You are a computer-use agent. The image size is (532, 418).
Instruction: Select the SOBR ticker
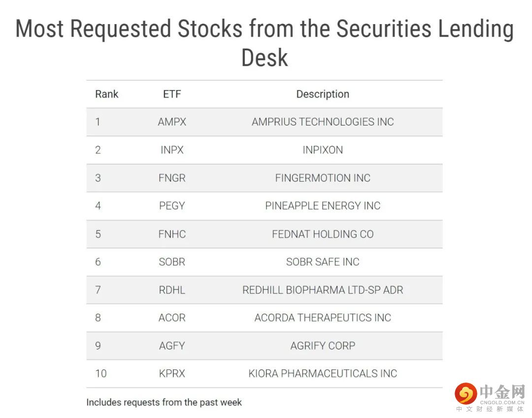click(x=172, y=262)
